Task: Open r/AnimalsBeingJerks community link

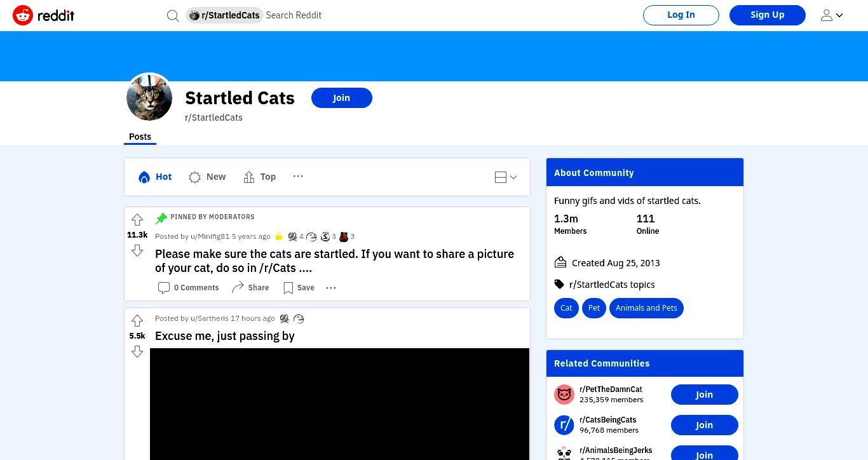Action: (x=616, y=450)
